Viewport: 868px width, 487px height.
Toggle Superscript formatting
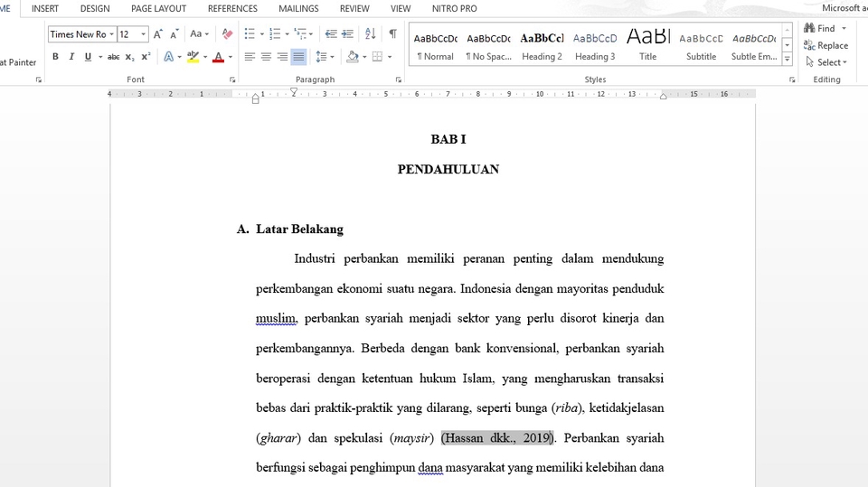click(x=146, y=57)
